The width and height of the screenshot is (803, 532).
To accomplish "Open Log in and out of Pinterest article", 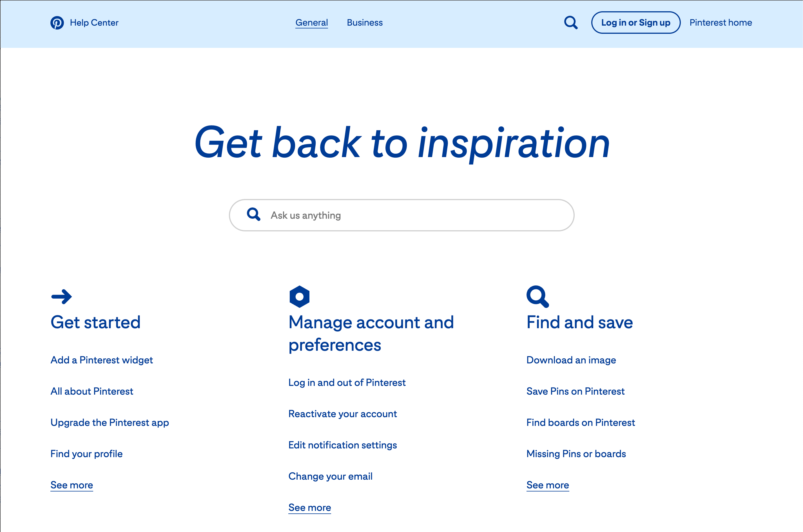I will pyautogui.click(x=347, y=382).
